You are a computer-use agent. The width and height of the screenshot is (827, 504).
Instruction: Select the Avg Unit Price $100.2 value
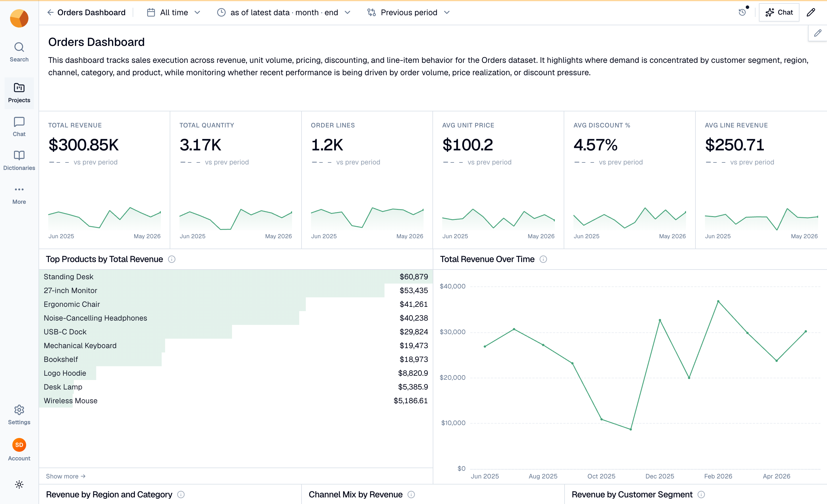467,145
